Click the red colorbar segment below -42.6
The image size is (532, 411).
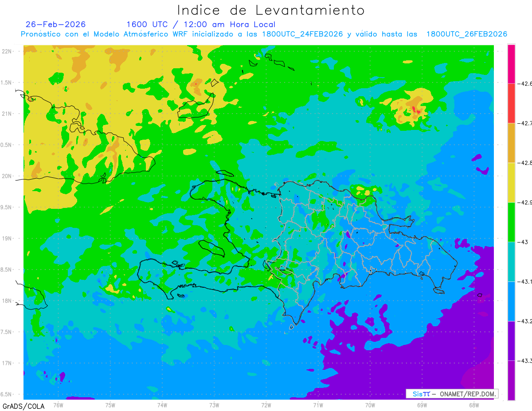click(511, 103)
